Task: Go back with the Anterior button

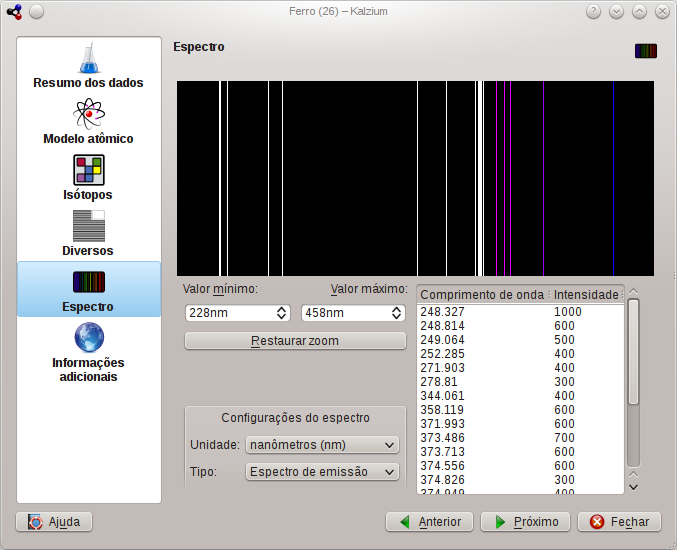Action: click(429, 522)
